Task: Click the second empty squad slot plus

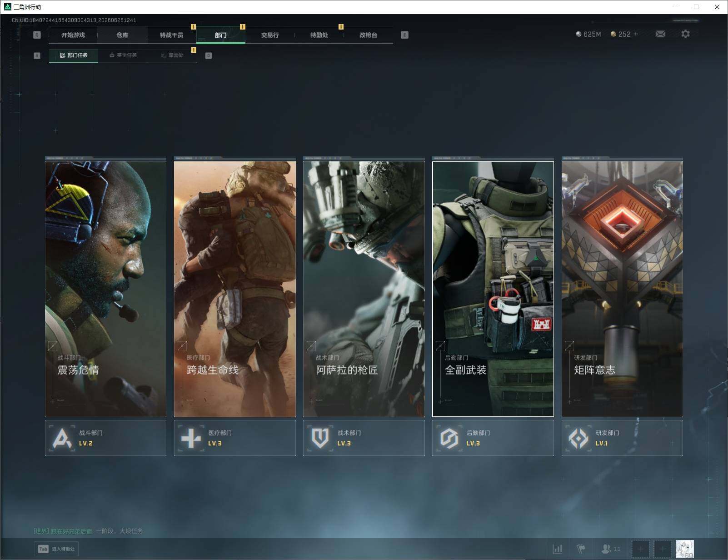Action: coord(663,549)
